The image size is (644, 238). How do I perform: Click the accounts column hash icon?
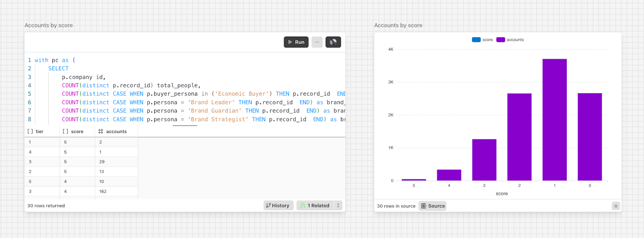click(x=101, y=131)
